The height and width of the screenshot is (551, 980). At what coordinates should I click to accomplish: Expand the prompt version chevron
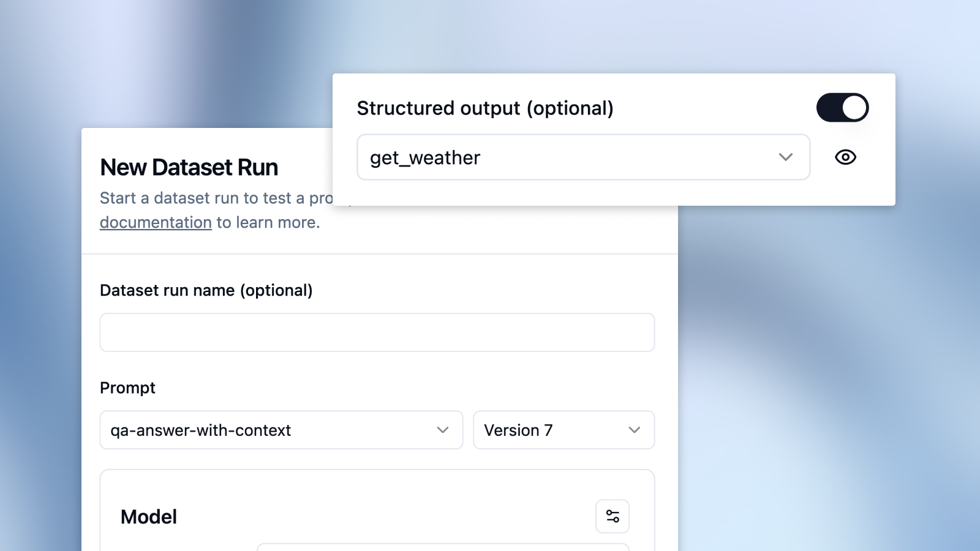pos(635,430)
